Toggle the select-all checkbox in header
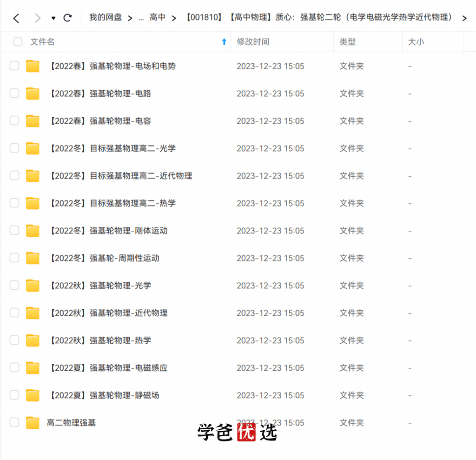 [18, 41]
